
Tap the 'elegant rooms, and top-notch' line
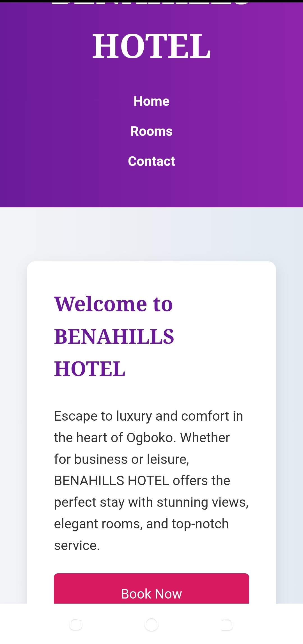141,524
